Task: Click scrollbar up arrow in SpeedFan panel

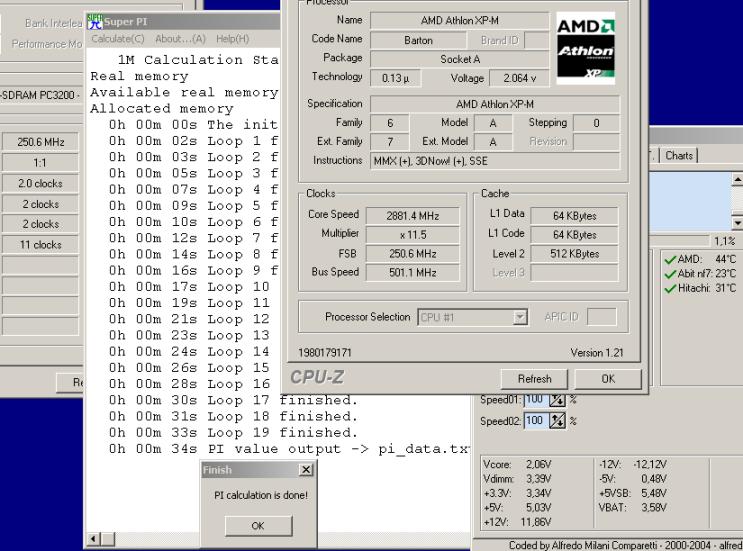Action: (x=737, y=180)
